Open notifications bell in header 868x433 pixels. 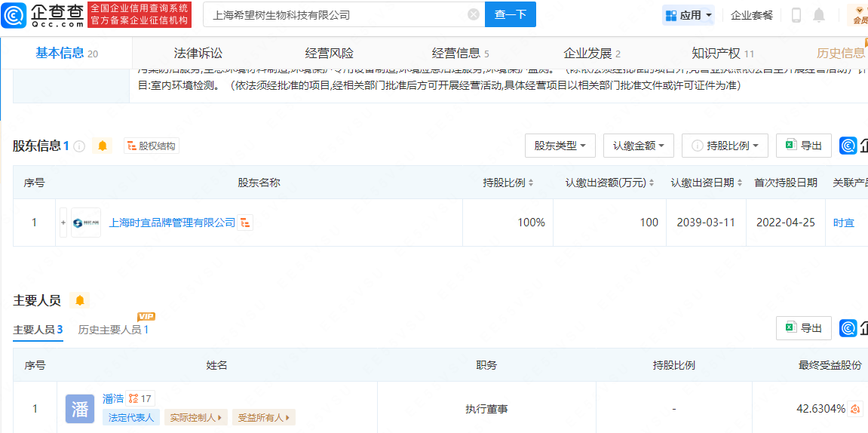click(x=819, y=16)
